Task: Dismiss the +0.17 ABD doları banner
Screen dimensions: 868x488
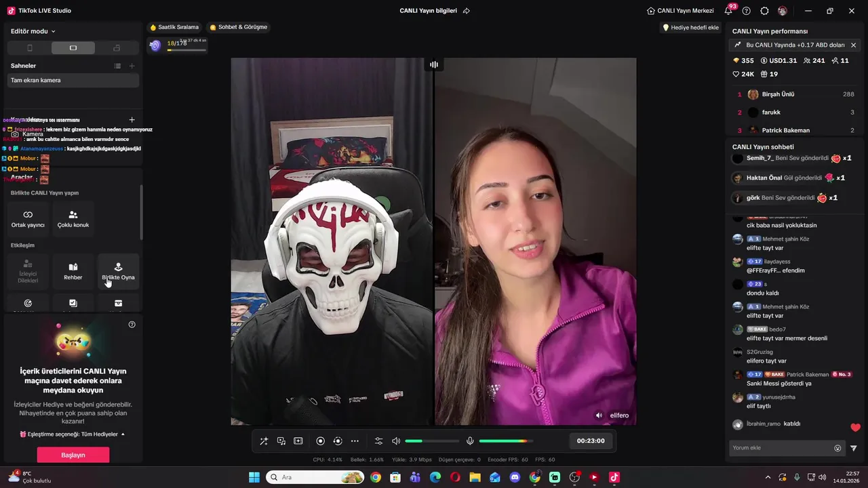Action: pyautogui.click(x=853, y=45)
